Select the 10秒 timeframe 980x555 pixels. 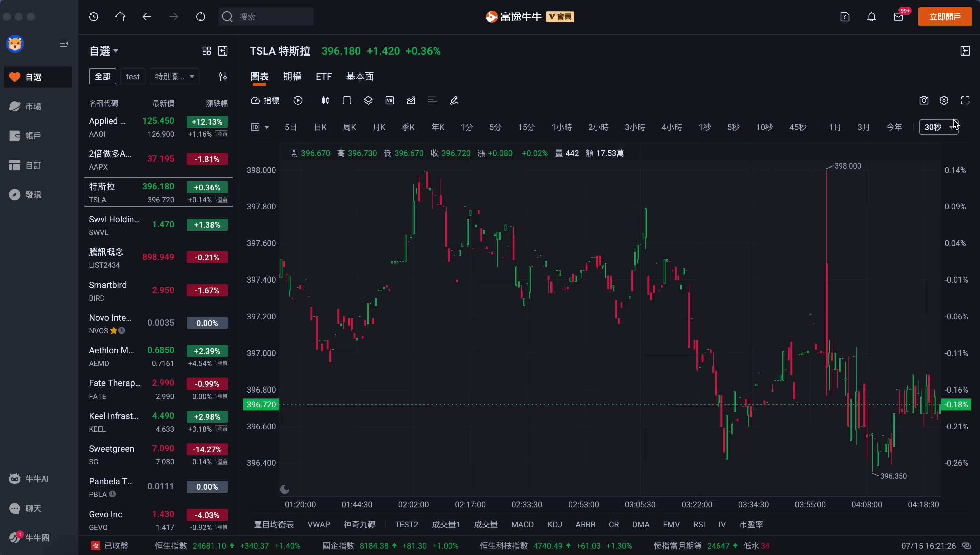pos(764,127)
